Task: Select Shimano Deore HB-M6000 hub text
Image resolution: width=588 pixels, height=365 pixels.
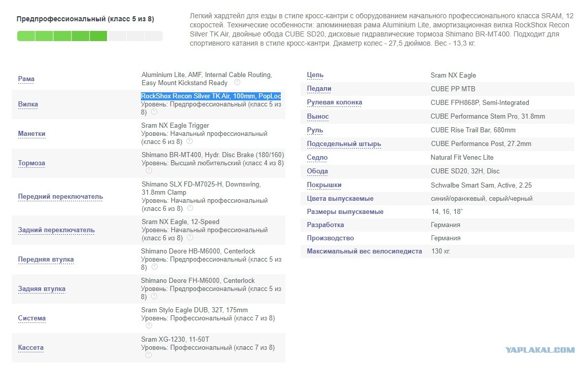Action: [198, 251]
